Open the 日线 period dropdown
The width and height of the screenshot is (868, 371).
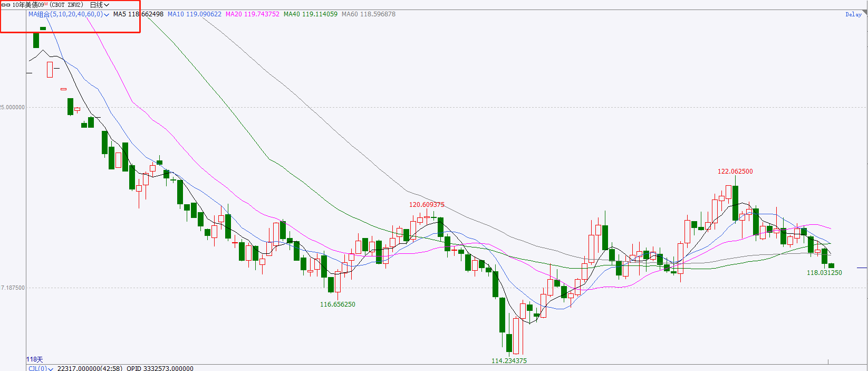click(x=100, y=5)
